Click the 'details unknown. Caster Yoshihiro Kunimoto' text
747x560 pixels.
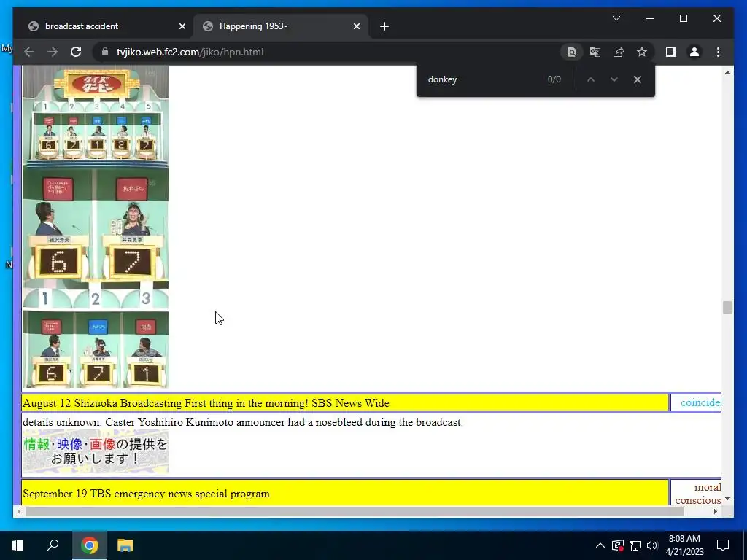243,422
